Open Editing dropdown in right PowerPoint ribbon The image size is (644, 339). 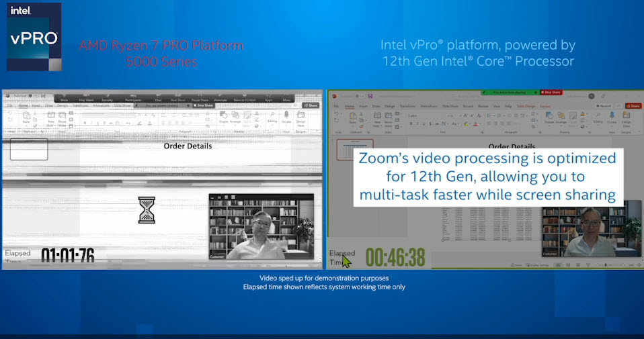598,118
